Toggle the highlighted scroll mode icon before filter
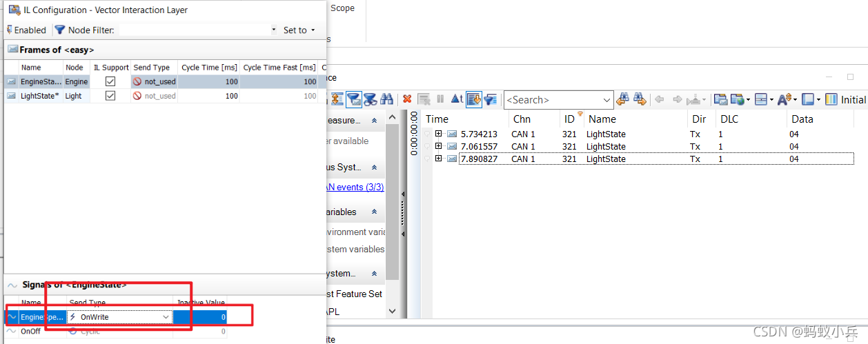This screenshot has width=868, height=344. (x=474, y=99)
